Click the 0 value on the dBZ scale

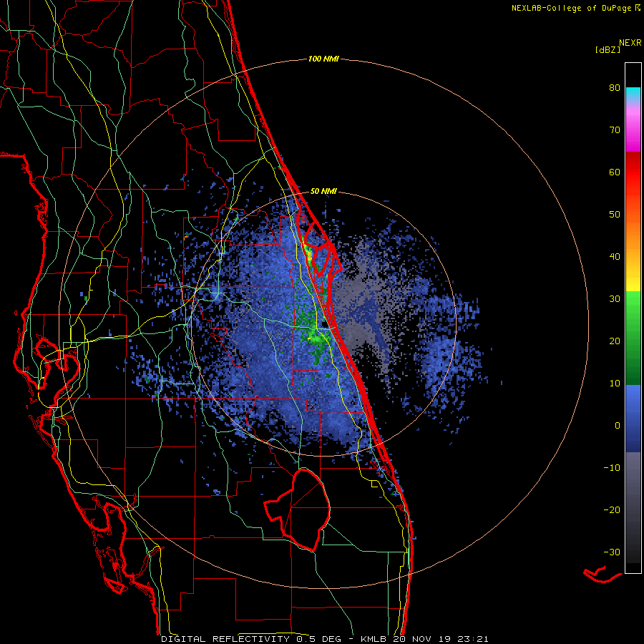[x=618, y=426]
